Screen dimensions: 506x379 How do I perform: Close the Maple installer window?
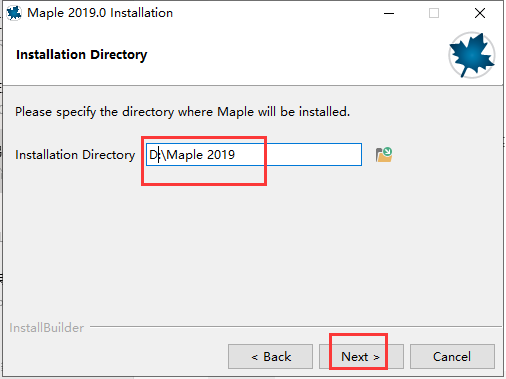(x=480, y=13)
